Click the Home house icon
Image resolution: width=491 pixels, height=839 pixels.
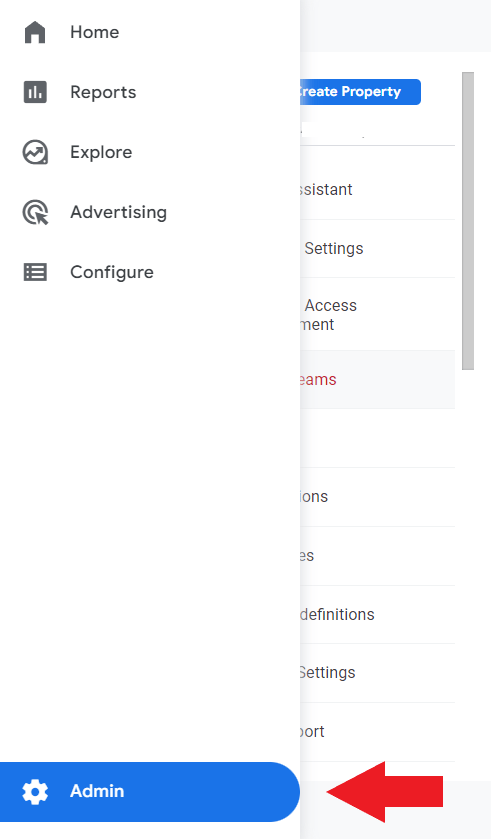click(x=35, y=32)
